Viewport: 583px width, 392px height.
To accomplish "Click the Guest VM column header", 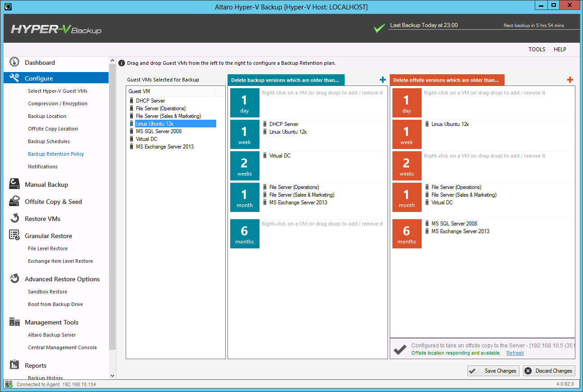I will click(x=172, y=91).
